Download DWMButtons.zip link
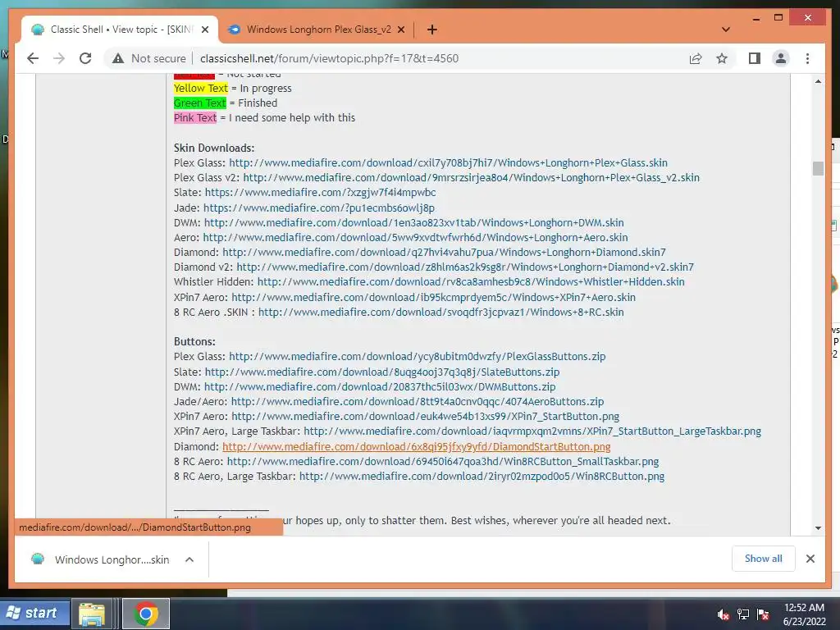Viewport: 840px width, 630px height. [x=380, y=387]
